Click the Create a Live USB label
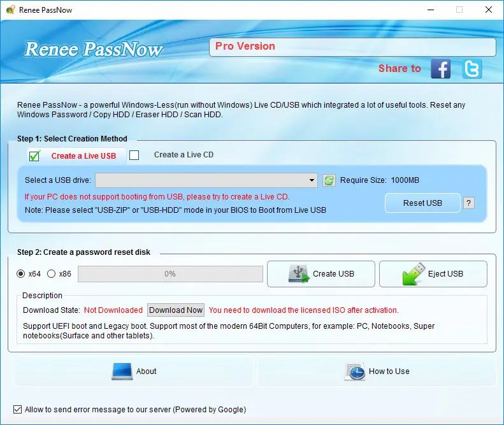 [83, 156]
